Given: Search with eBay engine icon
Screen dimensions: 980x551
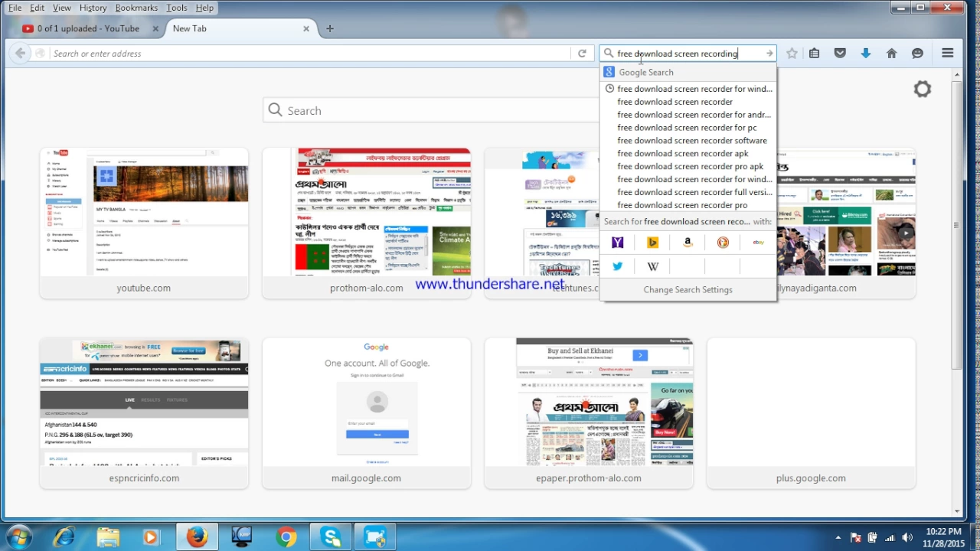Looking at the screenshot, I should [758, 243].
